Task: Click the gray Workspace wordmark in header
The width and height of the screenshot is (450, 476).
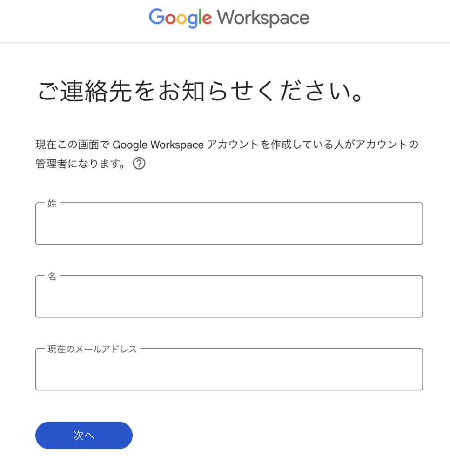Action: click(263, 19)
